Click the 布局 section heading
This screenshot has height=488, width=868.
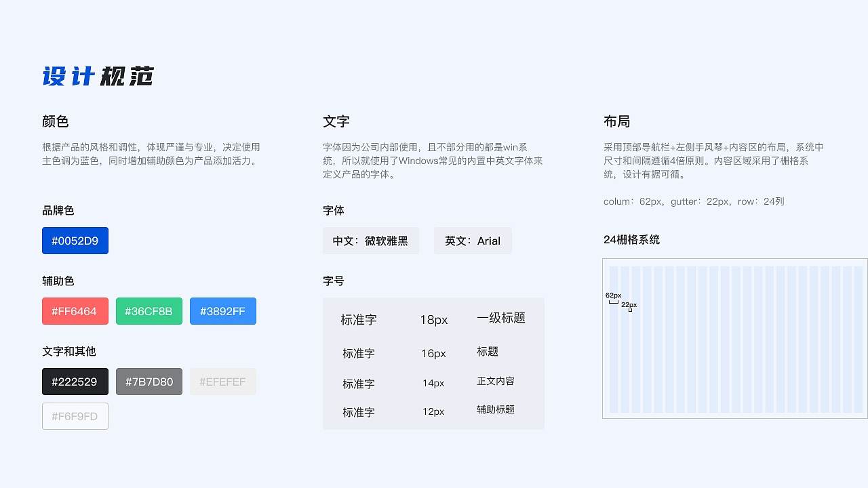[x=616, y=122]
